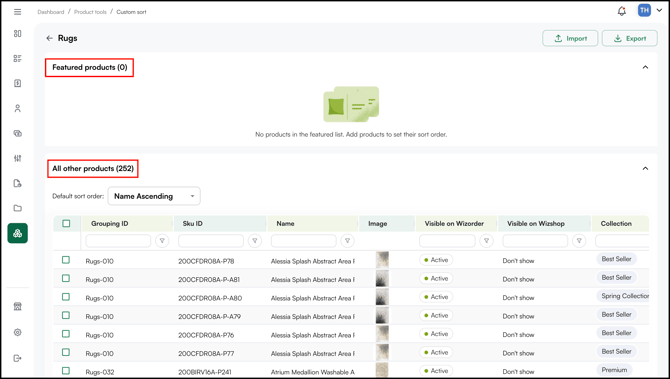Click the Visible on Wizshop column header
Screen dimensions: 670x379
(536, 223)
